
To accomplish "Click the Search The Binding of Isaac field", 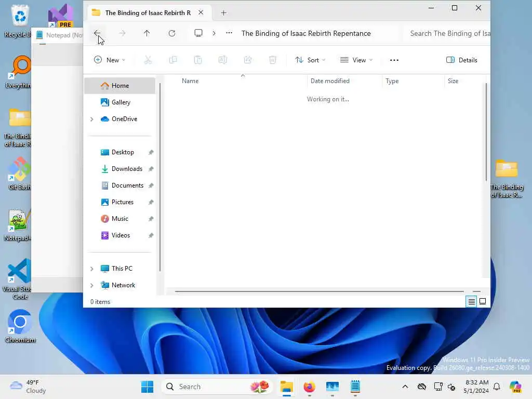I will click(447, 33).
